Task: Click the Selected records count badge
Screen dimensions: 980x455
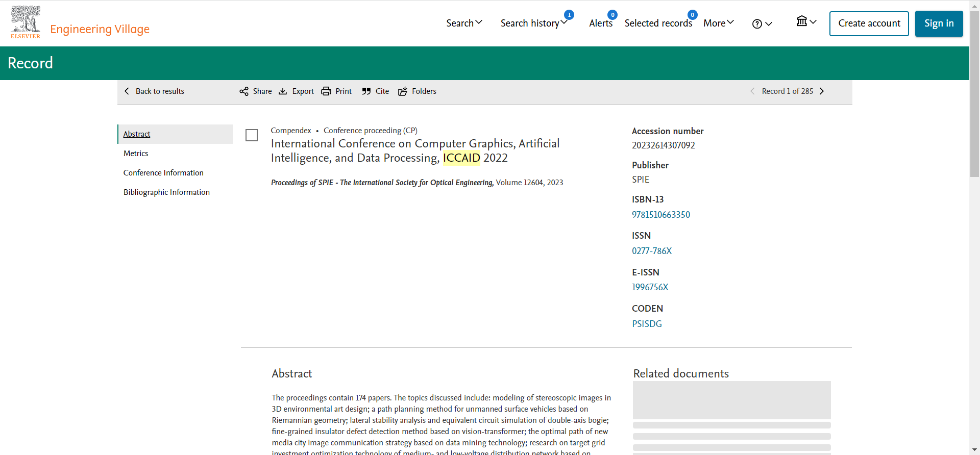Action: coord(693,15)
